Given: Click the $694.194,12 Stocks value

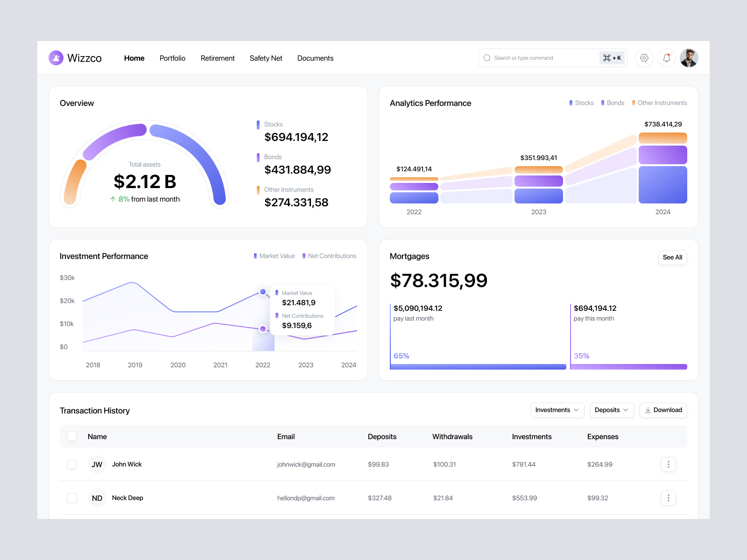Looking at the screenshot, I should (x=296, y=137).
